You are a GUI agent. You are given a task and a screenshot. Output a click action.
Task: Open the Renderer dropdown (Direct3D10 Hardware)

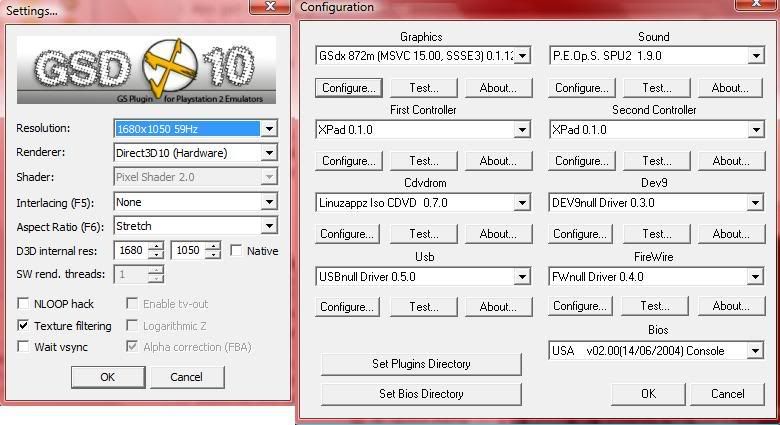click(195, 153)
